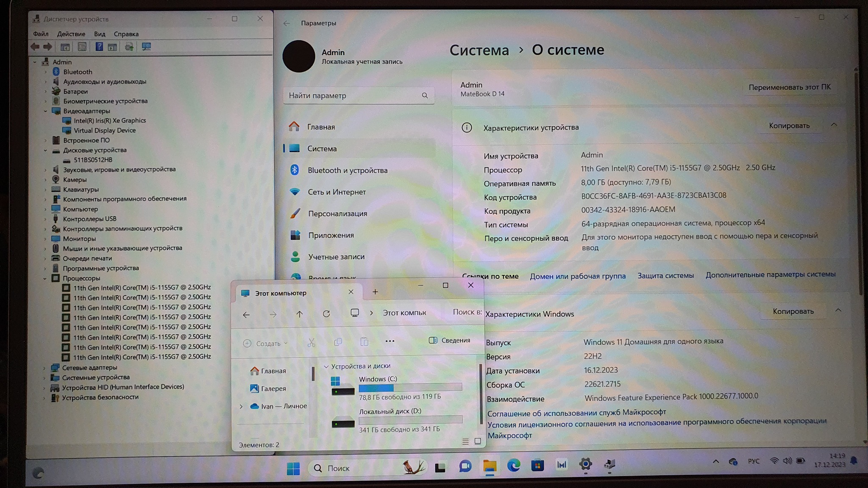
Task: Collapse Характеристики устройства section chevron
Action: pyautogui.click(x=834, y=125)
